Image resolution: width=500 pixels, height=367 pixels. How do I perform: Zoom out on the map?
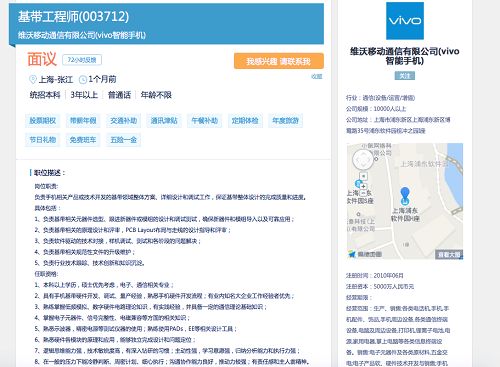(x=363, y=193)
